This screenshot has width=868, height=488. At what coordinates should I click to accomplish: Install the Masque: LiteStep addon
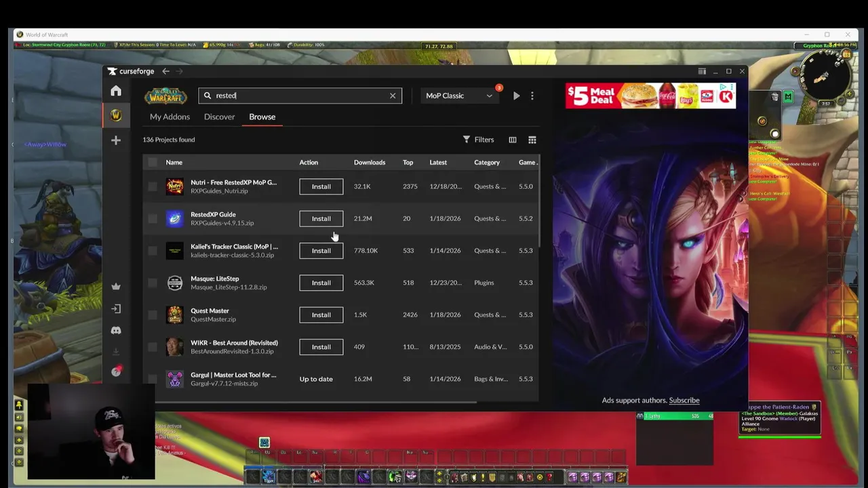point(321,283)
